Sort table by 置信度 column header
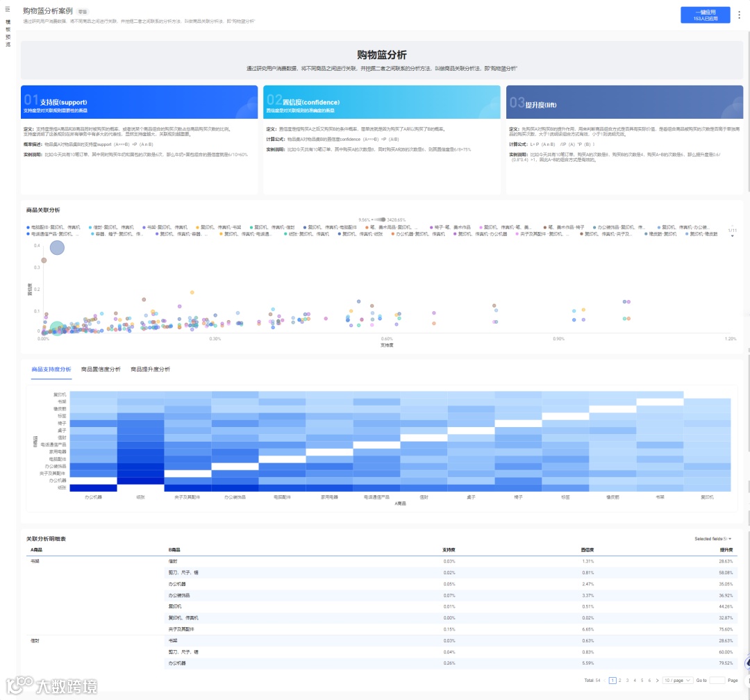The width and height of the screenshot is (750, 700). pos(587,550)
